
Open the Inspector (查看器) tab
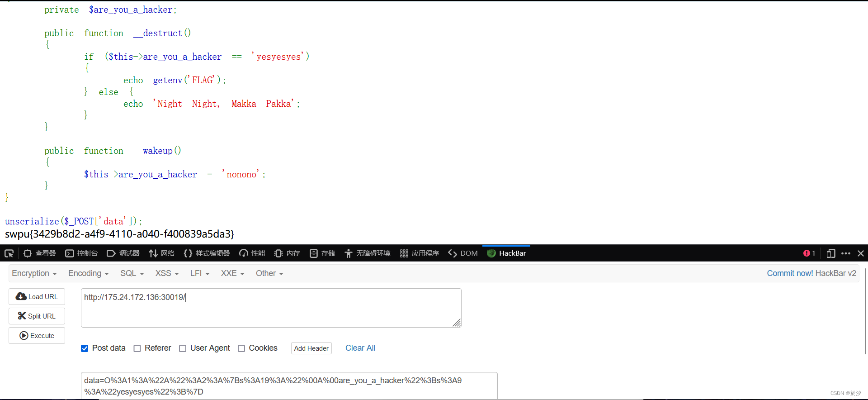point(40,253)
